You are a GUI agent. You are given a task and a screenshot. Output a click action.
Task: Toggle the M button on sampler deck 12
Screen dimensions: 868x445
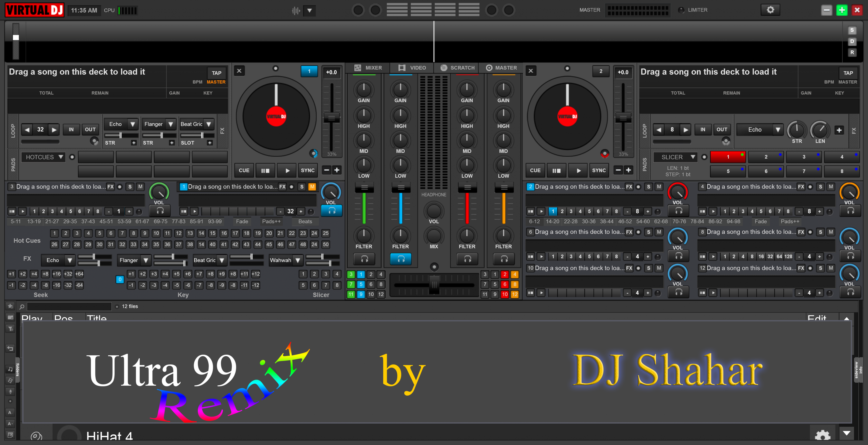tap(831, 268)
